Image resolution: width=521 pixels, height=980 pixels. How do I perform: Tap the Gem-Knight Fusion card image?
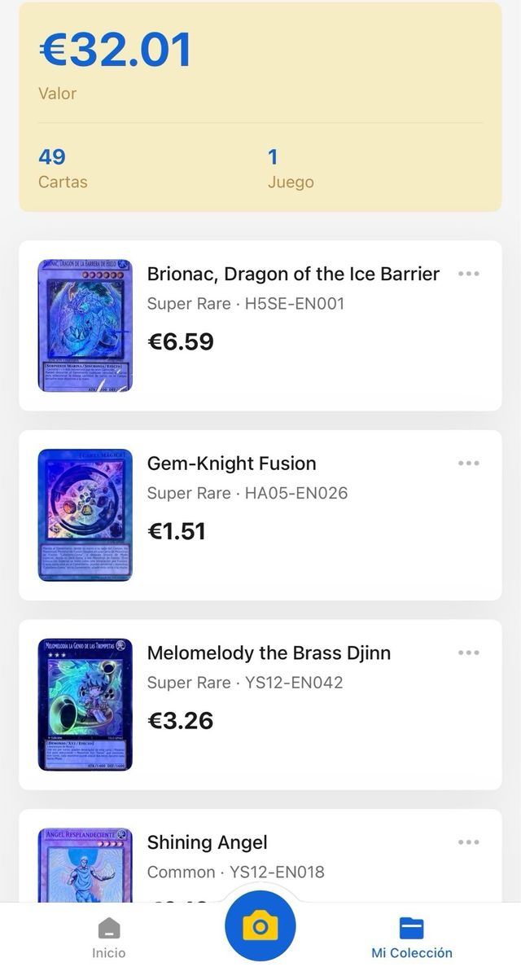tap(85, 515)
